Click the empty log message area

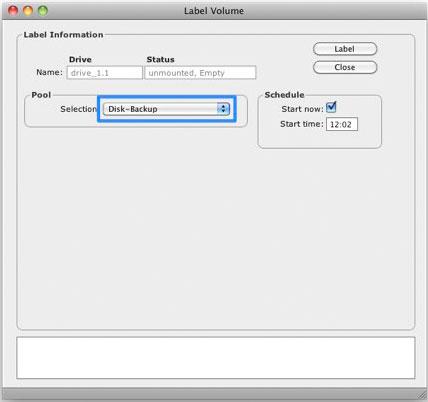(216, 358)
